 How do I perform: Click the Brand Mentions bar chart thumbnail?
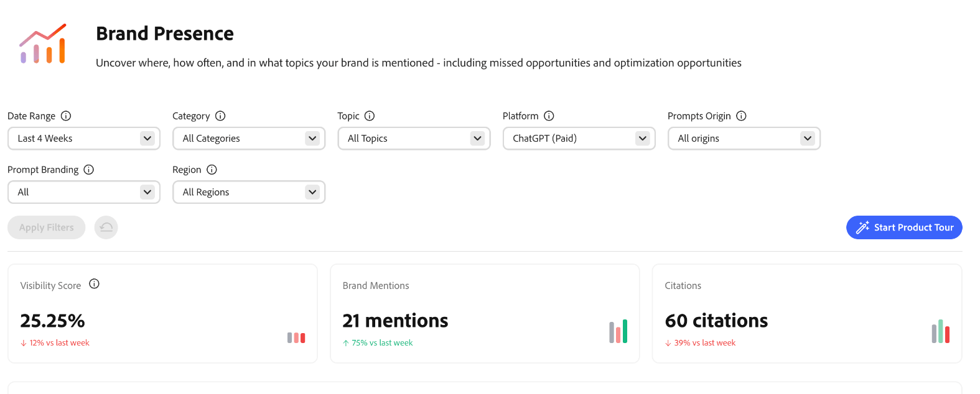coord(618,332)
